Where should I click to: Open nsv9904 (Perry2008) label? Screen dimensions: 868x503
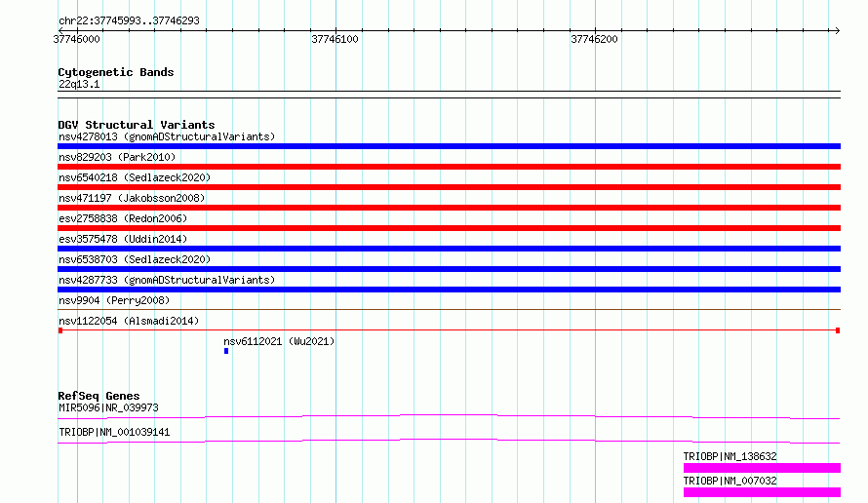pos(114,300)
